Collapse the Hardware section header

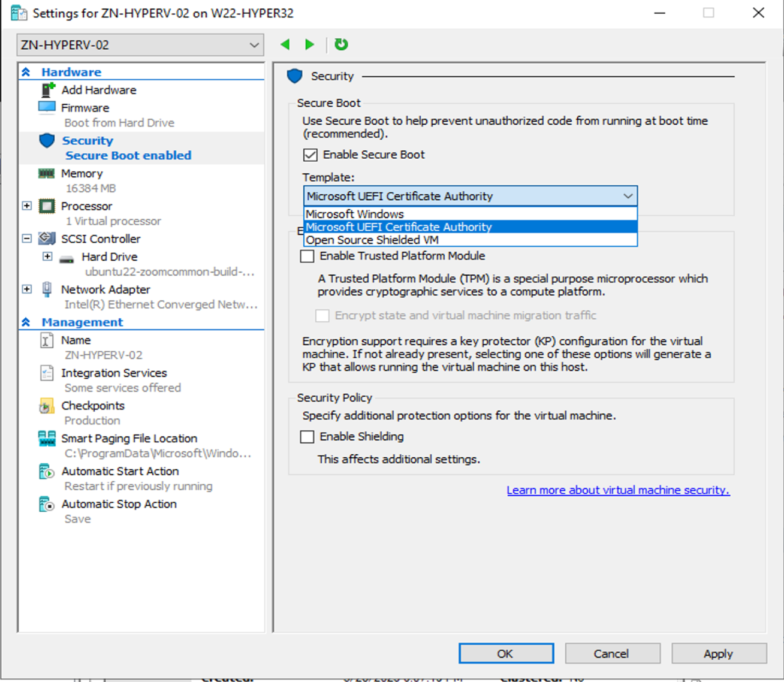pos(26,72)
